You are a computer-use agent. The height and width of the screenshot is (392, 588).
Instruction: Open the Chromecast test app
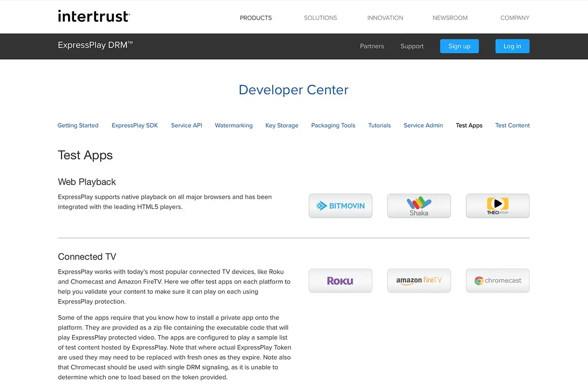(x=497, y=281)
